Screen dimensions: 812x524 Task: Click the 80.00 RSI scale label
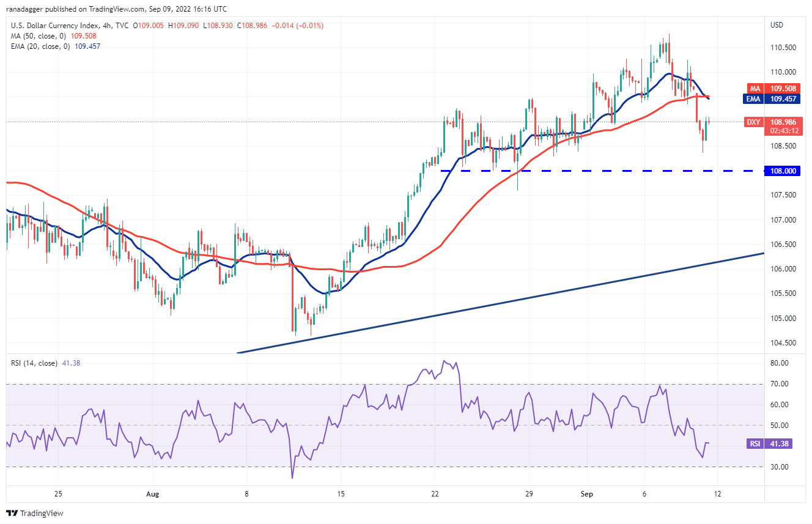point(778,363)
